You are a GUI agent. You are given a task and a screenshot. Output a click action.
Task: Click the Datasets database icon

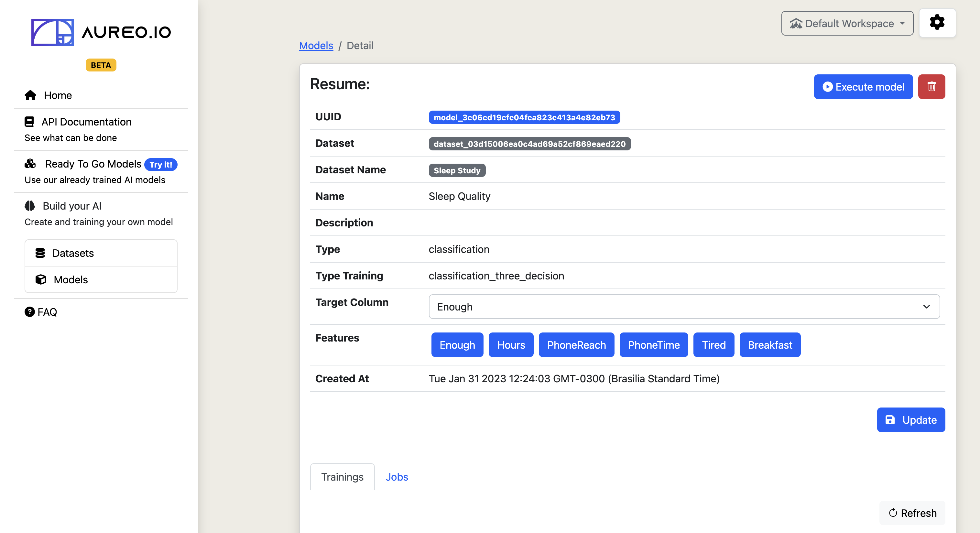click(40, 253)
